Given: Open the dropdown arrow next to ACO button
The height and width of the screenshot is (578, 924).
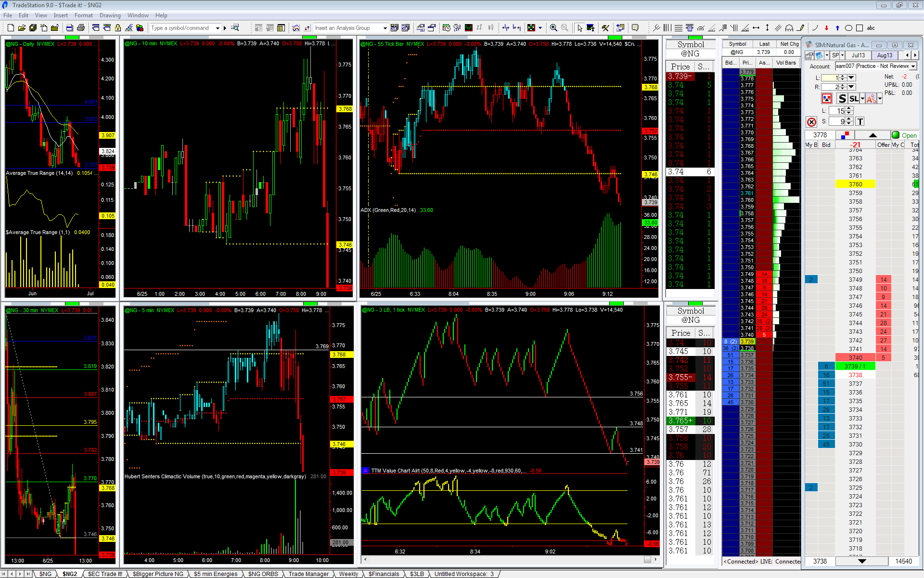Looking at the screenshot, I should (x=880, y=98).
